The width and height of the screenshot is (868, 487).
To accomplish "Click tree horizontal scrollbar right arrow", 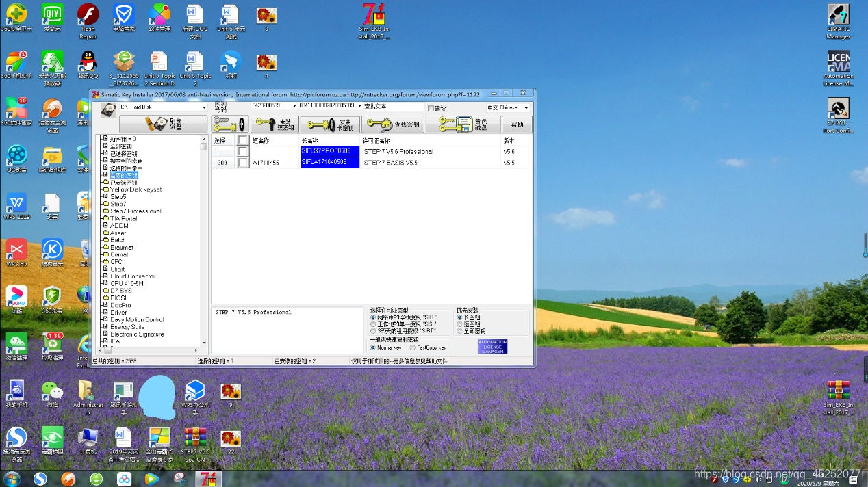I will tap(197, 349).
